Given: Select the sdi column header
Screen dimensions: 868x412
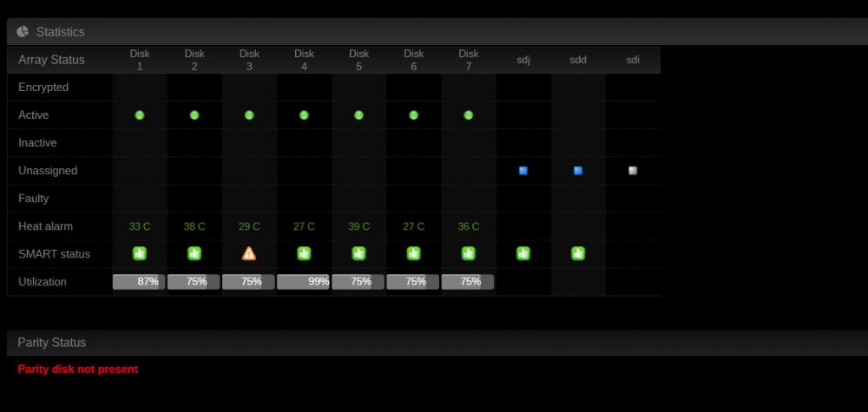Looking at the screenshot, I should pos(633,60).
